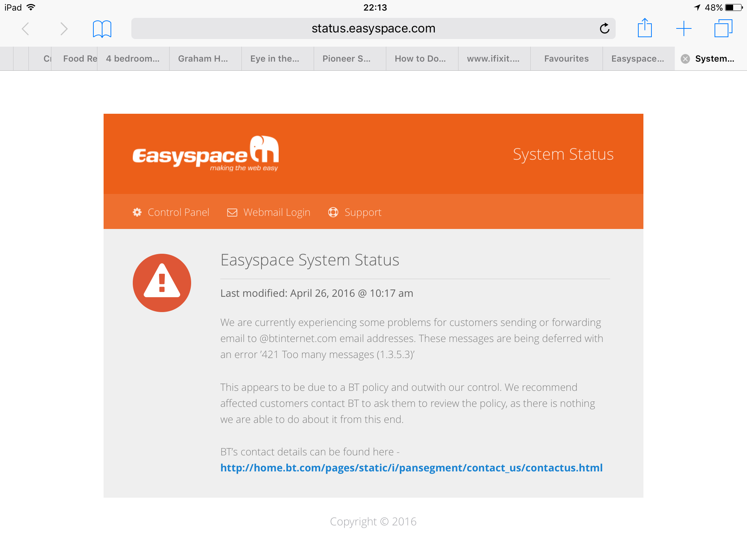Switch to the Favourites tab
The height and width of the screenshot is (560, 747).
point(566,59)
